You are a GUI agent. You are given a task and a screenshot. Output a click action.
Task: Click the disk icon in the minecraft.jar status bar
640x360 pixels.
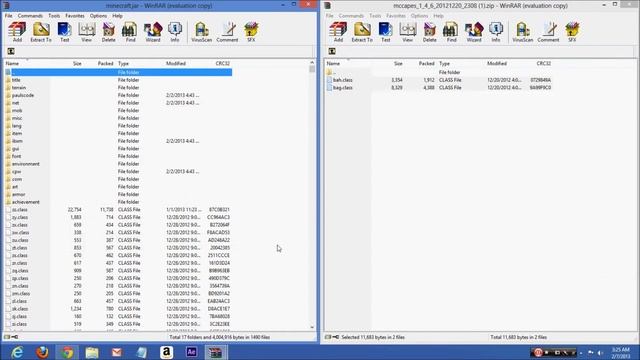pyautogui.click(x=7, y=337)
